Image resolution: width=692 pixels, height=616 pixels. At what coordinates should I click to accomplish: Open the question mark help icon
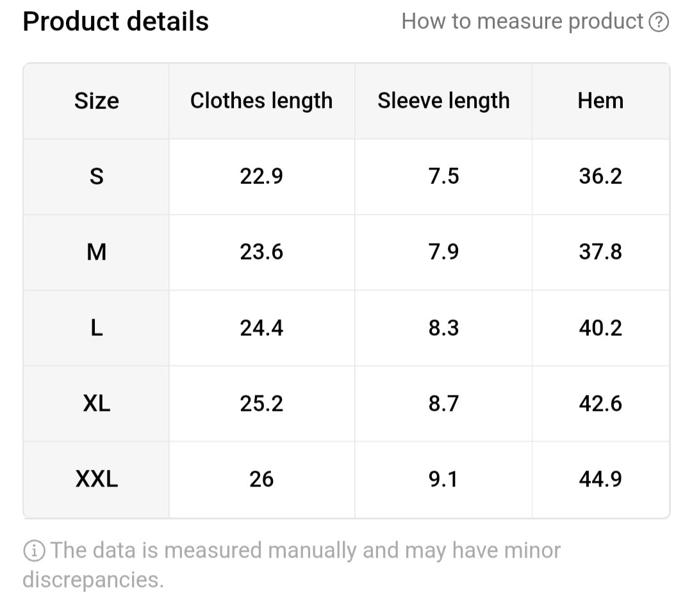pos(659,21)
